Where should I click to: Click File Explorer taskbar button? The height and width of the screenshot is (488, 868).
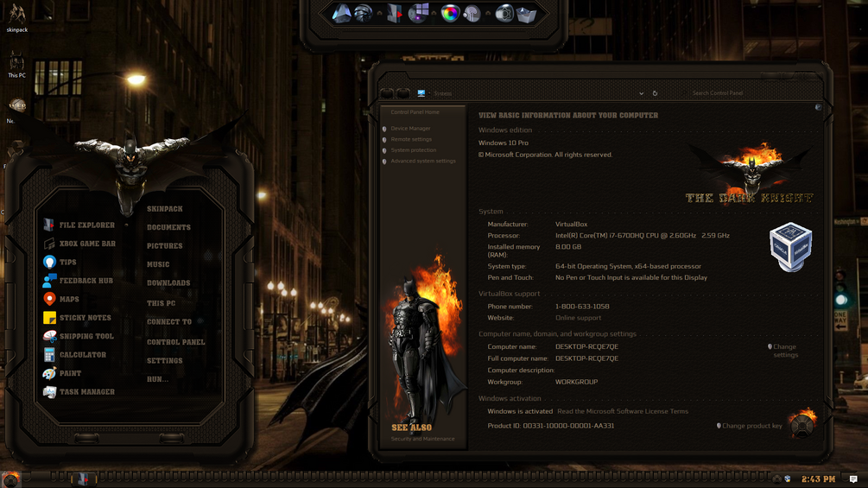(84, 479)
